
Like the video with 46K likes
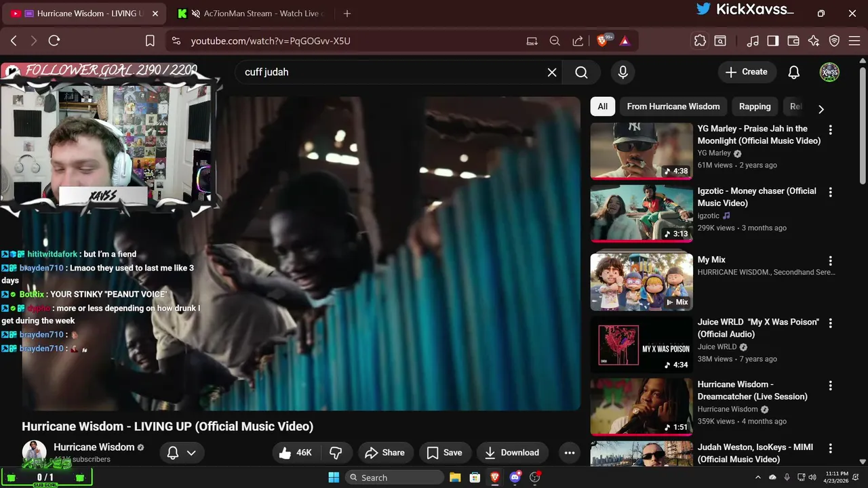[295, 453]
